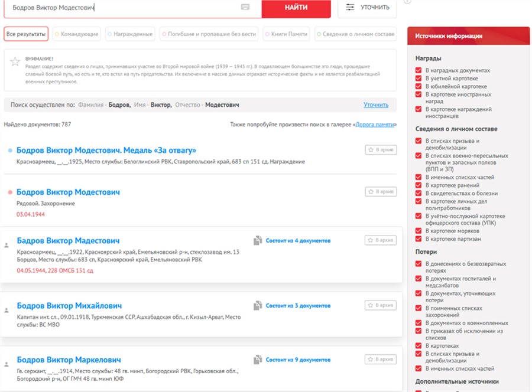Click red dot marker of Захоронение result
This screenshot has height=392, width=532.
click(10, 192)
